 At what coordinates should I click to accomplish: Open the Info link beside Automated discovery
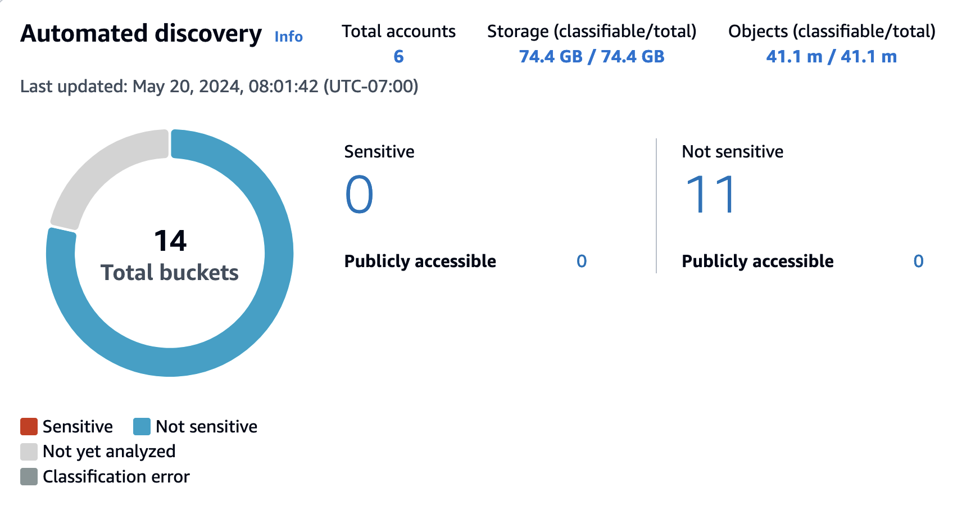(x=288, y=37)
